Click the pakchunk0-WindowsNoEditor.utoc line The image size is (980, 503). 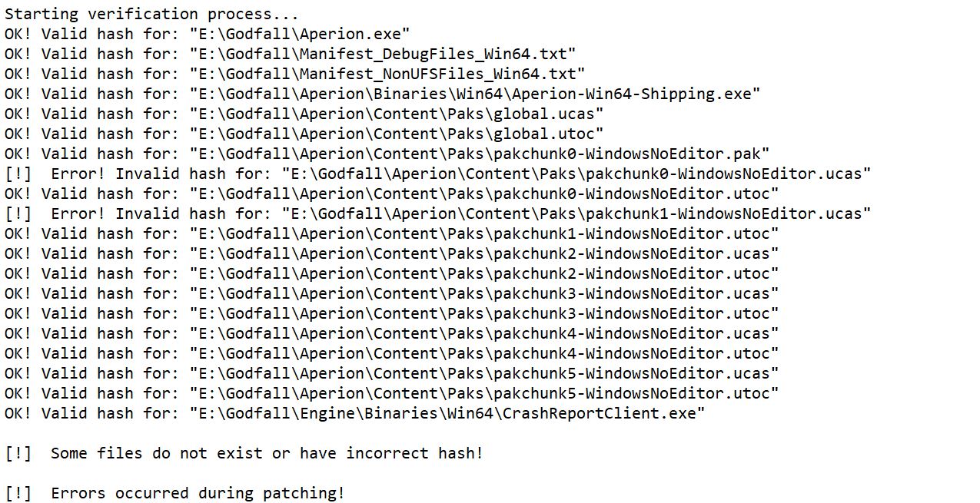pos(392,194)
